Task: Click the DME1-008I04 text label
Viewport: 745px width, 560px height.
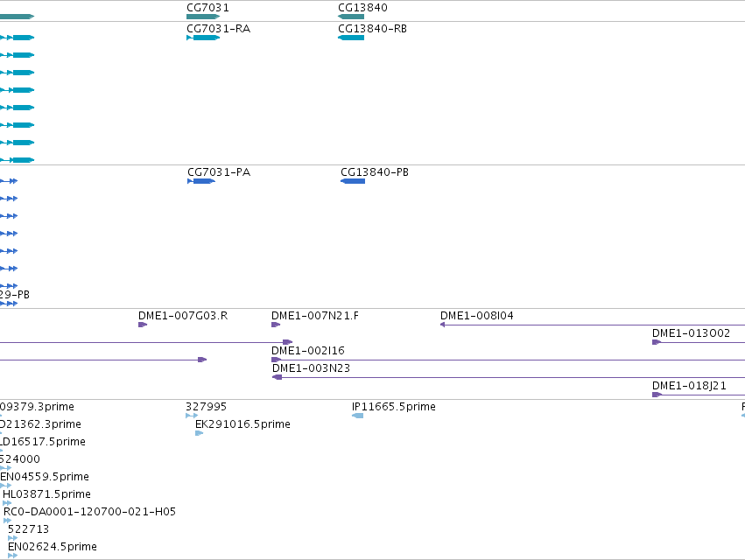Action: pyautogui.click(x=477, y=315)
